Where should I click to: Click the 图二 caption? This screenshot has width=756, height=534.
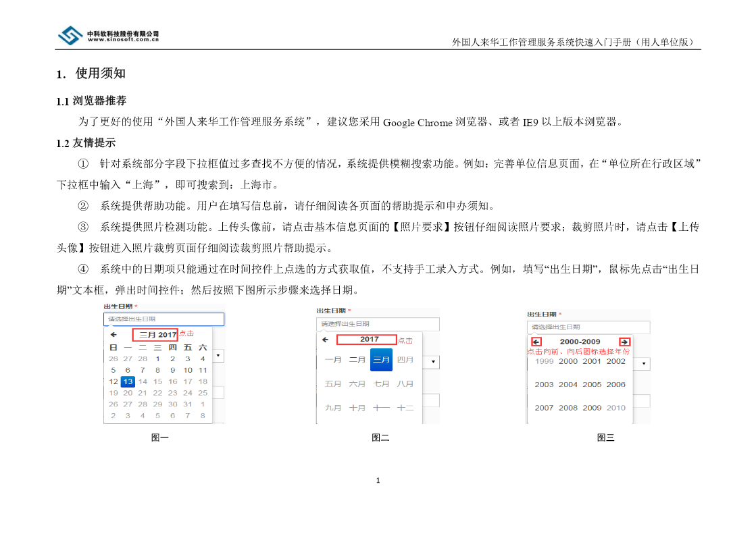pyautogui.click(x=380, y=437)
